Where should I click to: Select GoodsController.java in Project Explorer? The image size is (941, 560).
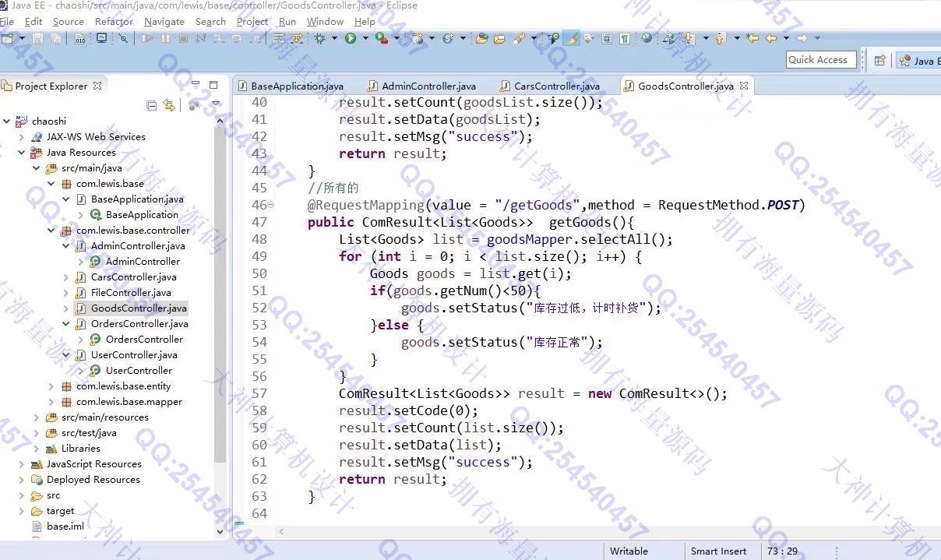(139, 308)
